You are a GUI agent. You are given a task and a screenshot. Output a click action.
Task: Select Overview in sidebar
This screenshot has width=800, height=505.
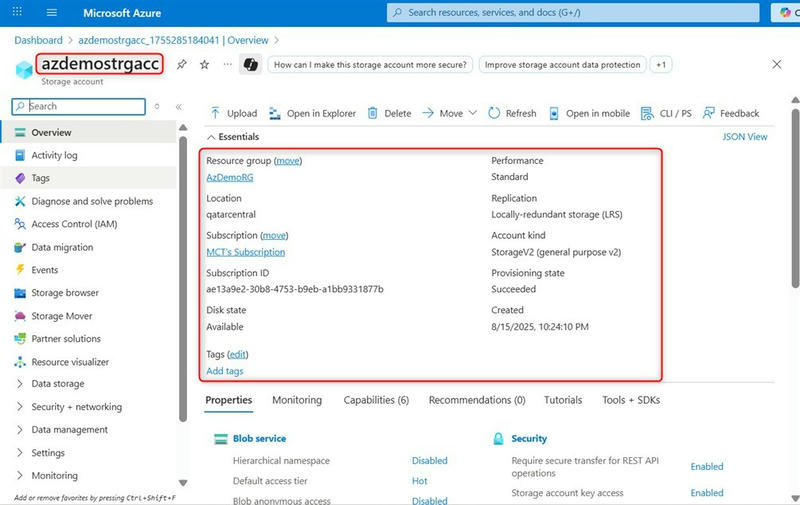pyautogui.click(x=89, y=133)
